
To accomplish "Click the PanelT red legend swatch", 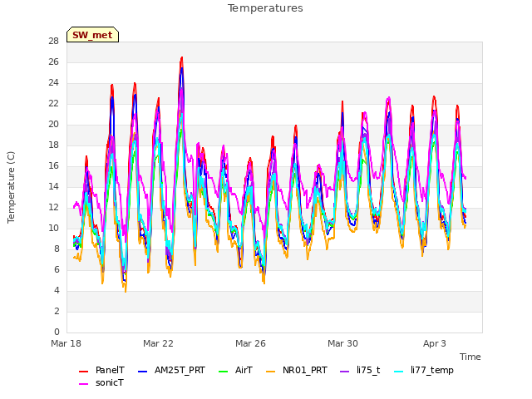I will (83, 372).
